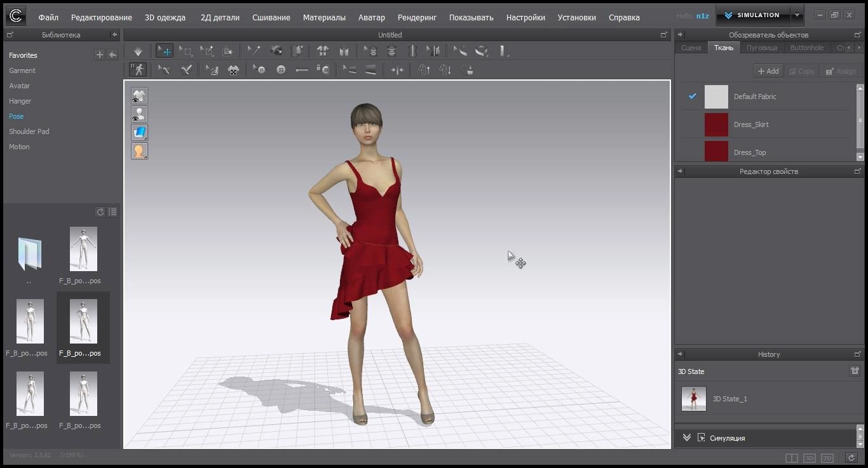Select the edit texture tool
The image size is (868, 468).
point(212,70)
